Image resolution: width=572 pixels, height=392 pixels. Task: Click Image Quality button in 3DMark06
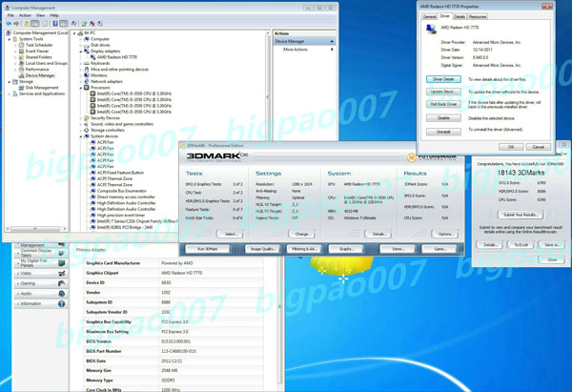[x=263, y=249]
